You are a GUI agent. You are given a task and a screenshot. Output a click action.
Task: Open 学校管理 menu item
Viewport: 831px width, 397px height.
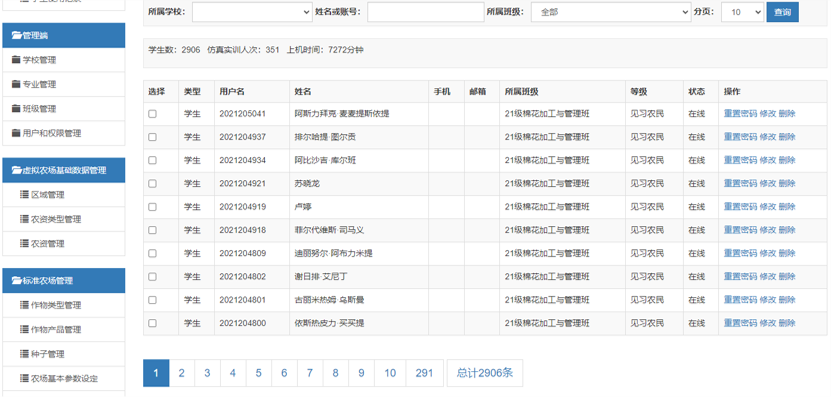click(64, 60)
